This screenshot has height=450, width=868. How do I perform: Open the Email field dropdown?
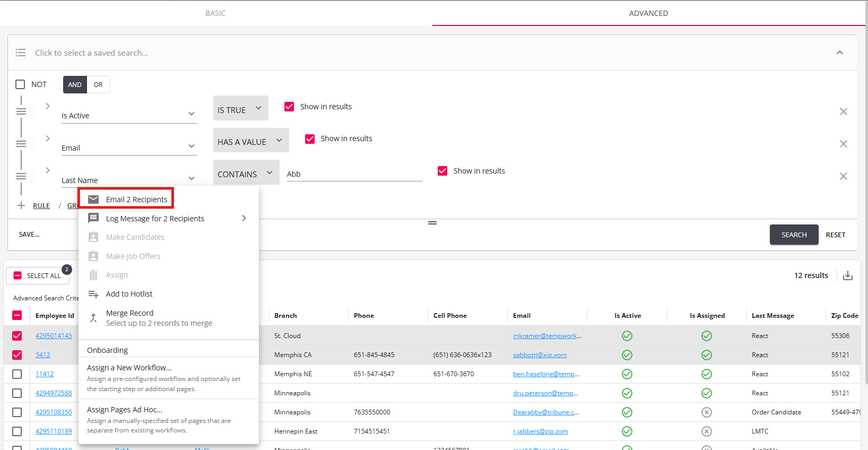click(x=129, y=148)
